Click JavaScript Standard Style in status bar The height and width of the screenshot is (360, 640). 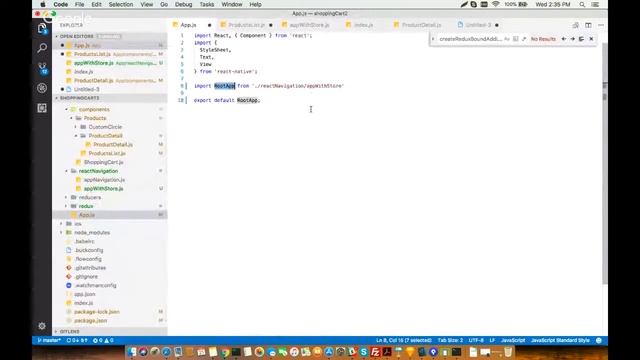coord(560,340)
